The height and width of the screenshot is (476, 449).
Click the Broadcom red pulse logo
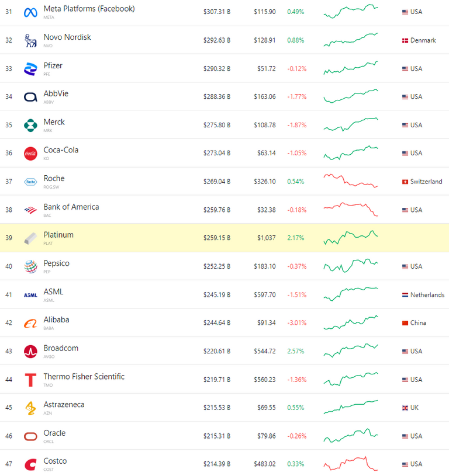30,352
